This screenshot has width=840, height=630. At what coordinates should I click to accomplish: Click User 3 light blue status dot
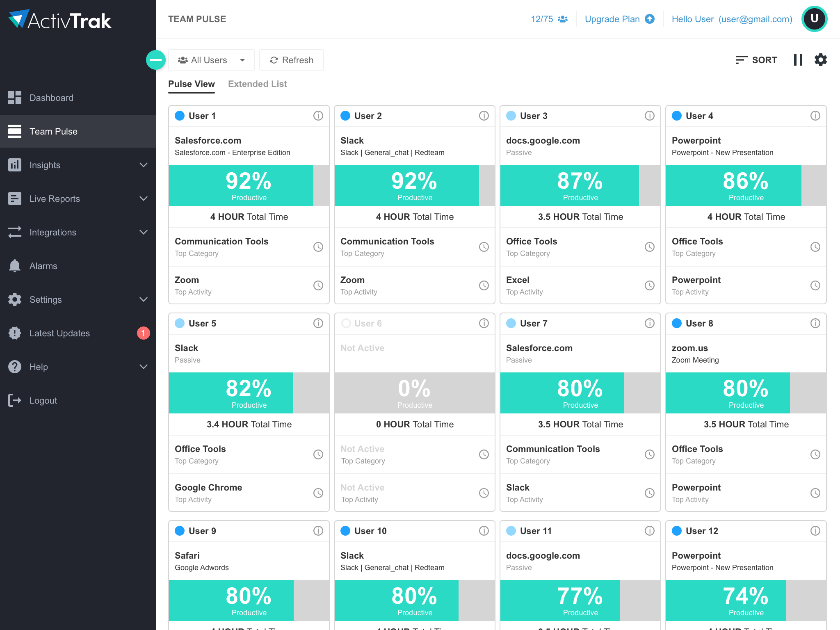click(511, 116)
